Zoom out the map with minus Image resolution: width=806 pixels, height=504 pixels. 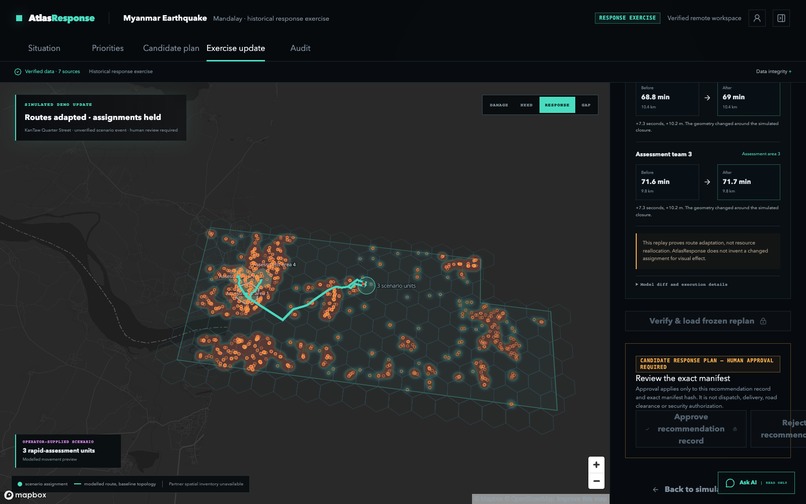click(x=596, y=481)
